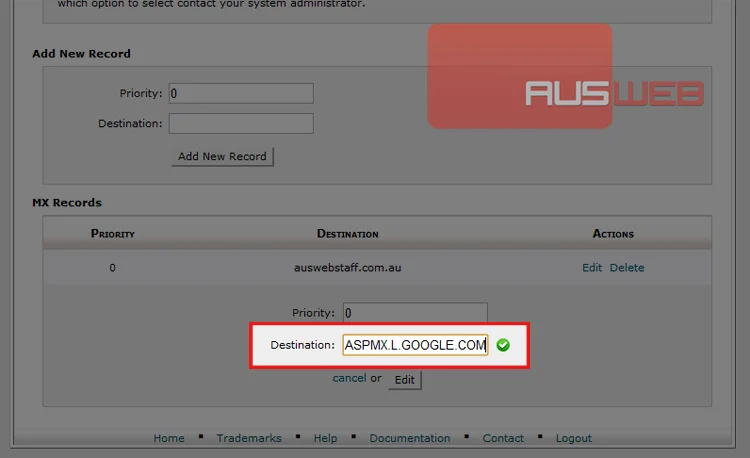Click the ASPMX.L.GOOGLE.COM destination field
The image size is (750, 458).
pos(415,345)
